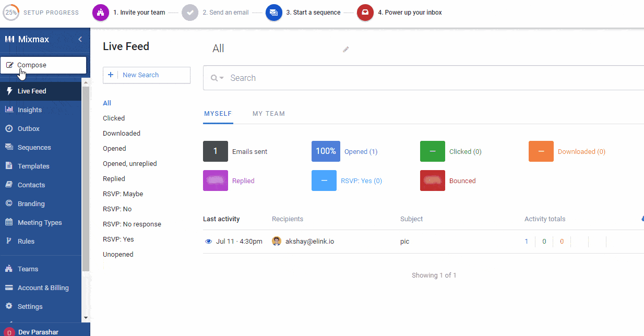Select the Downloaded filter in the left list

pos(122,134)
